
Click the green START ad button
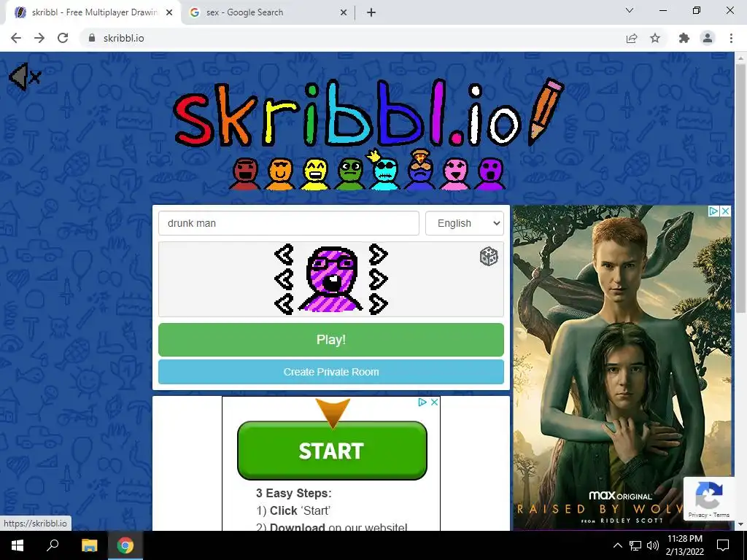[x=332, y=451]
